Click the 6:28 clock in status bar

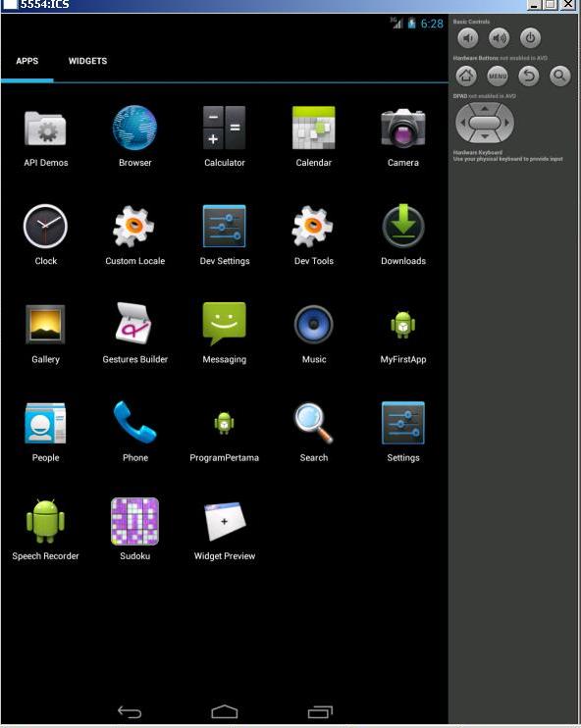(x=432, y=24)
